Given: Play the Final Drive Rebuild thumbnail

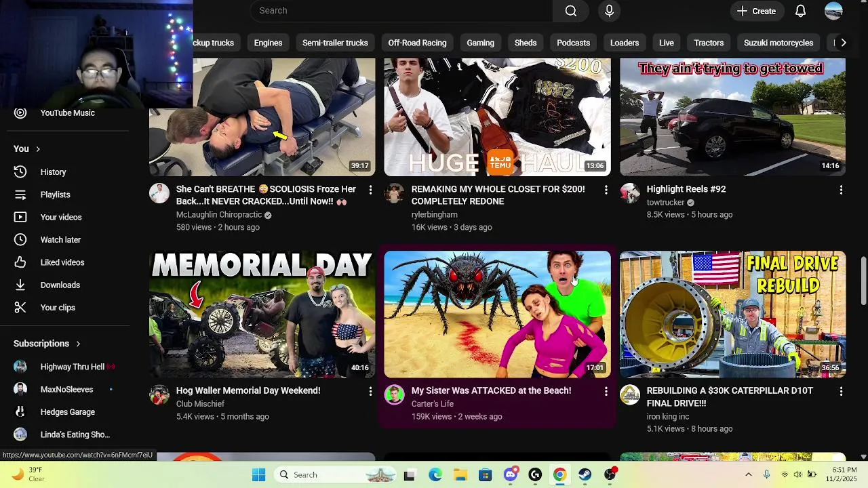Looking at the screenshot, I should tap(733, 314).
